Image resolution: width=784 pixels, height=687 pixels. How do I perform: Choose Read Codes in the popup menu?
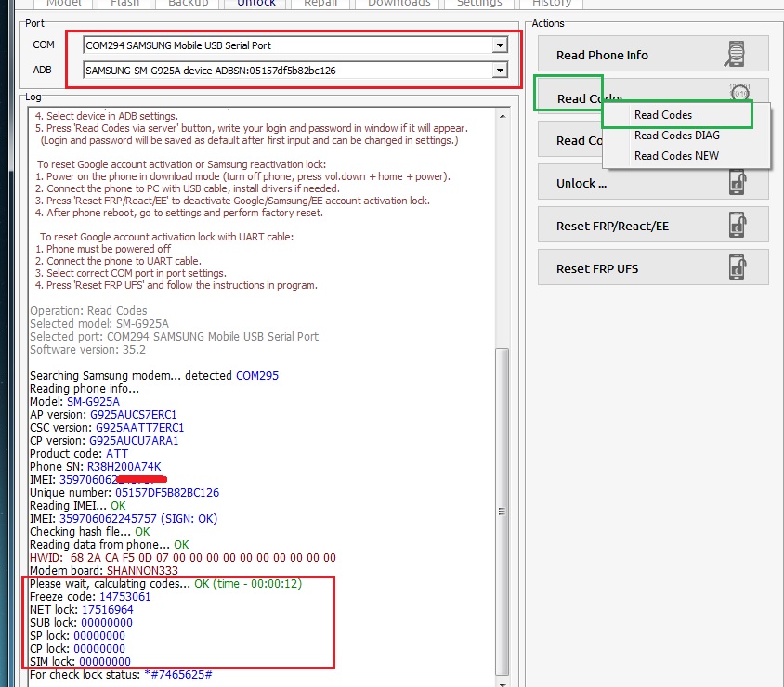pos(663,115)
